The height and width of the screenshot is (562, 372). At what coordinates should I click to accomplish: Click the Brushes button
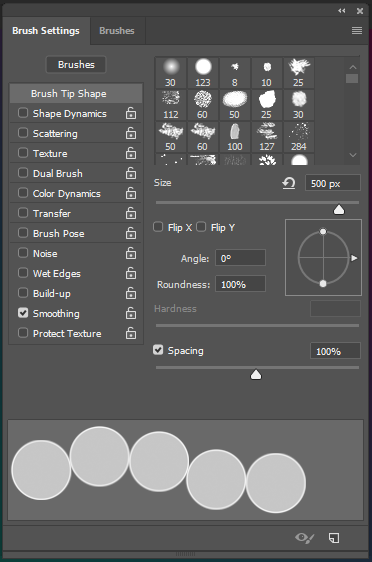point(76,65)
